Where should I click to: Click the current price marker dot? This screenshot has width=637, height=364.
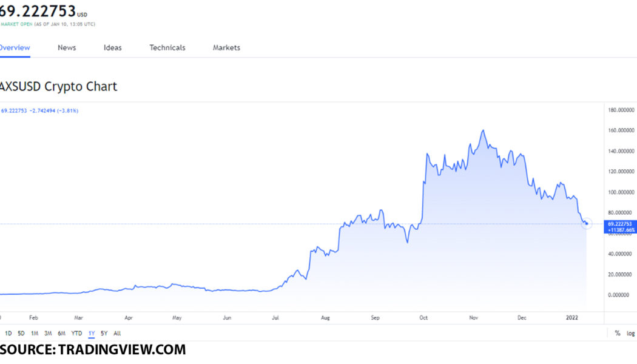click(x=586, y=224)
